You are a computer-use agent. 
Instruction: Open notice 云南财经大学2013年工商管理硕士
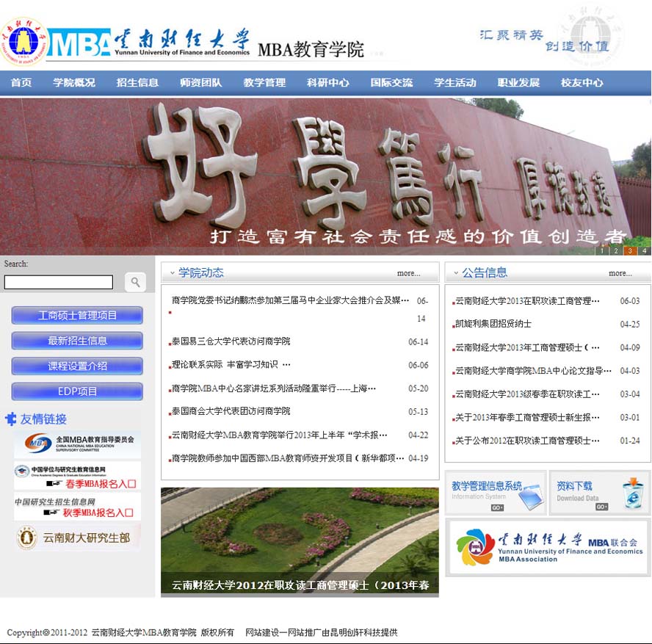pos(528,347)
